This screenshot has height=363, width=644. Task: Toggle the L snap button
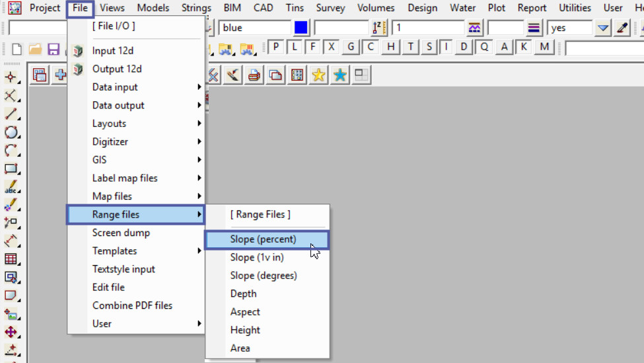[295, 48]
